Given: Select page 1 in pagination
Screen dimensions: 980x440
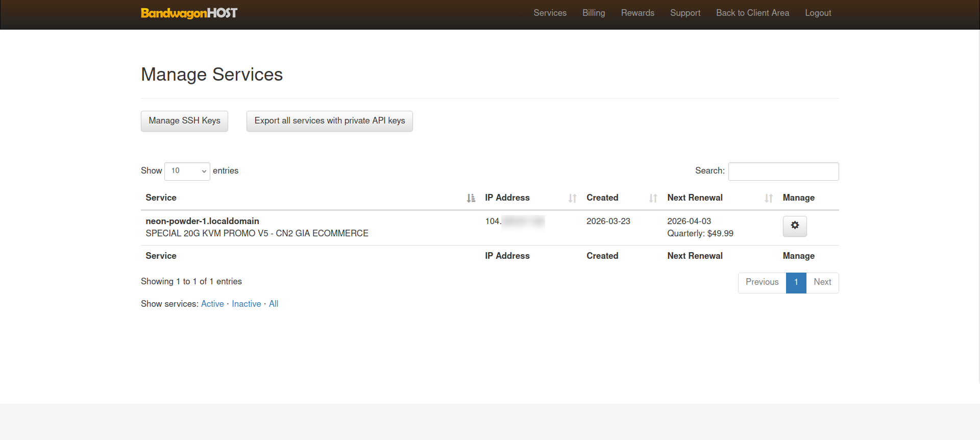Looking at the screenshot, I should coord(796,282).
